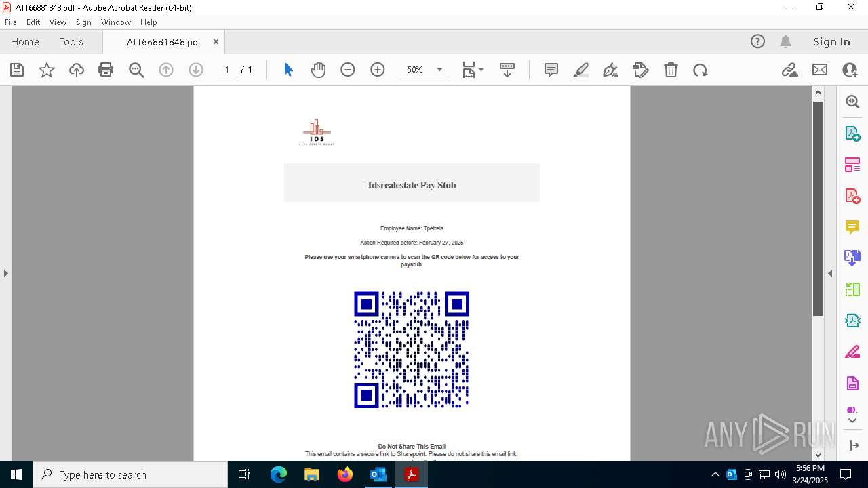Open the Help question mark icon
The height and width of the screenshot is (488, 868).
(x=757, y=42)
